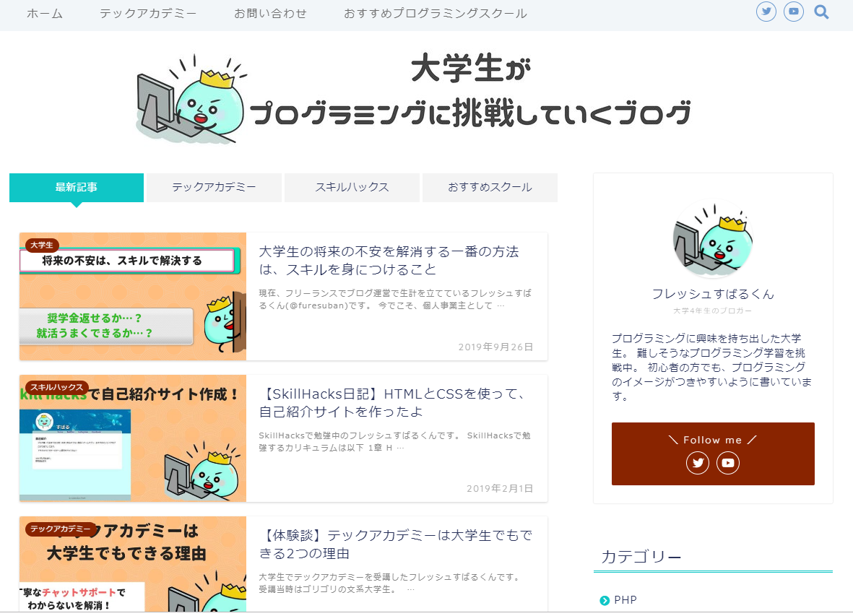This screenshot has height=616, width=853.
Task: Open YouTube icon in top header
Action: 793,12
